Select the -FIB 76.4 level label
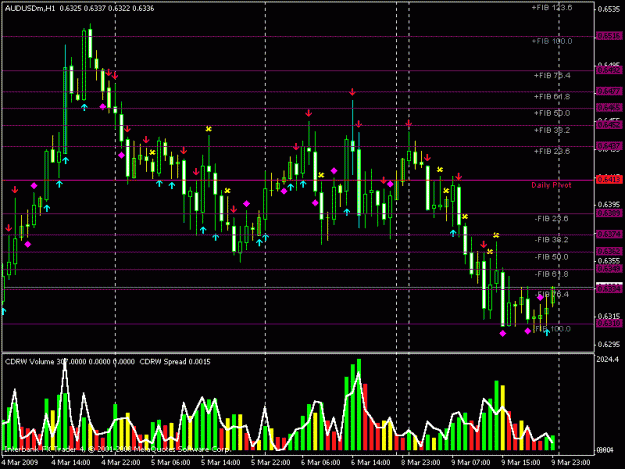625x469 pixels. click(x=552, y=294)
